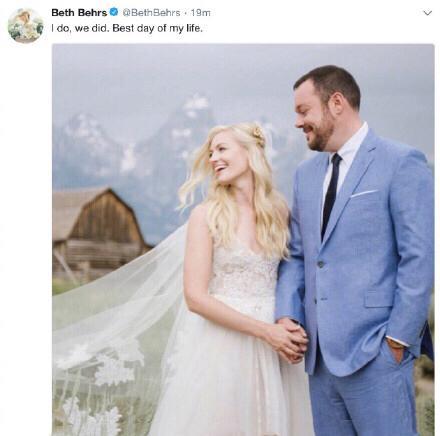
Task: Click the white pocket square on the jacket
Action: point(364,193)
